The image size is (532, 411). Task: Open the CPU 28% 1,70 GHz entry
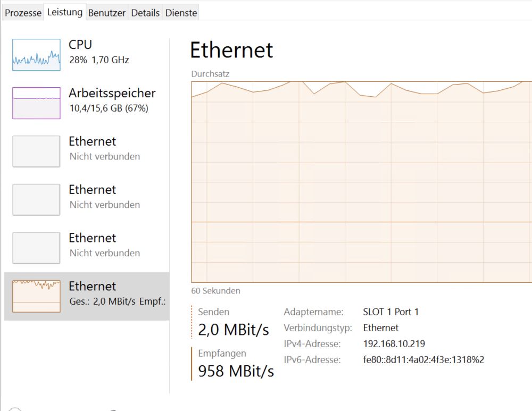99,52
